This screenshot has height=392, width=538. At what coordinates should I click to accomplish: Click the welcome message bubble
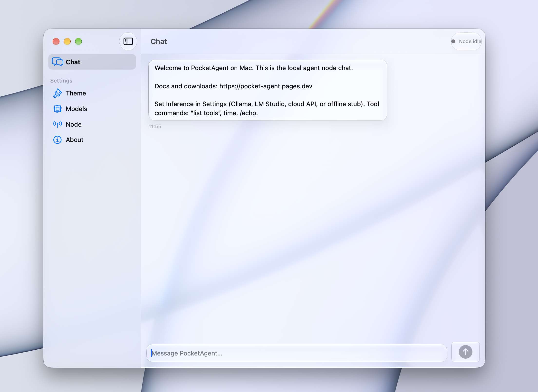pos(268,90)
